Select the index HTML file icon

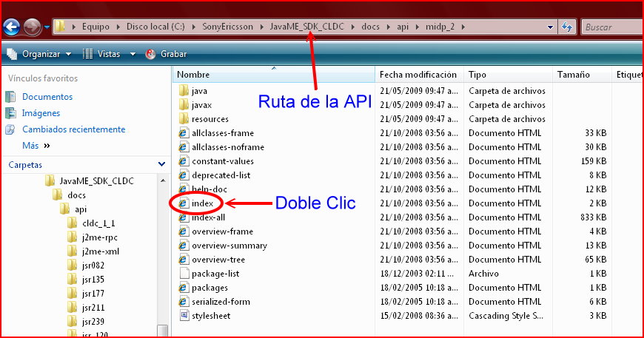[184, 203]
